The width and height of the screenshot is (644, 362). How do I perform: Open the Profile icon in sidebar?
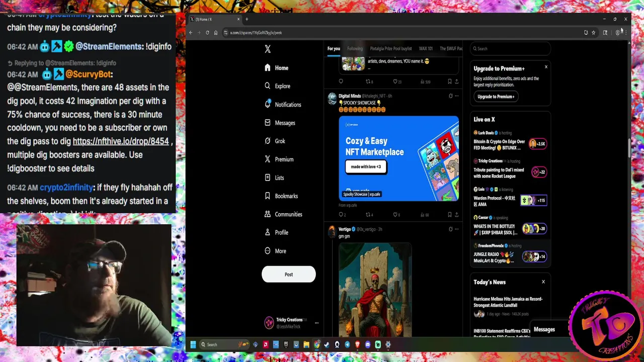pyautogui.click(x=268, y=232)
